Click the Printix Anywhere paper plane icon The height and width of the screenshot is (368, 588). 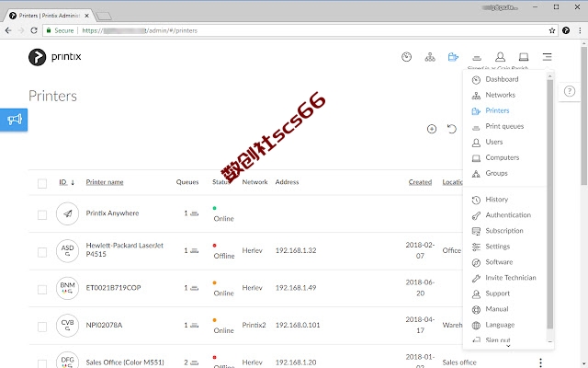click(67, 213)
